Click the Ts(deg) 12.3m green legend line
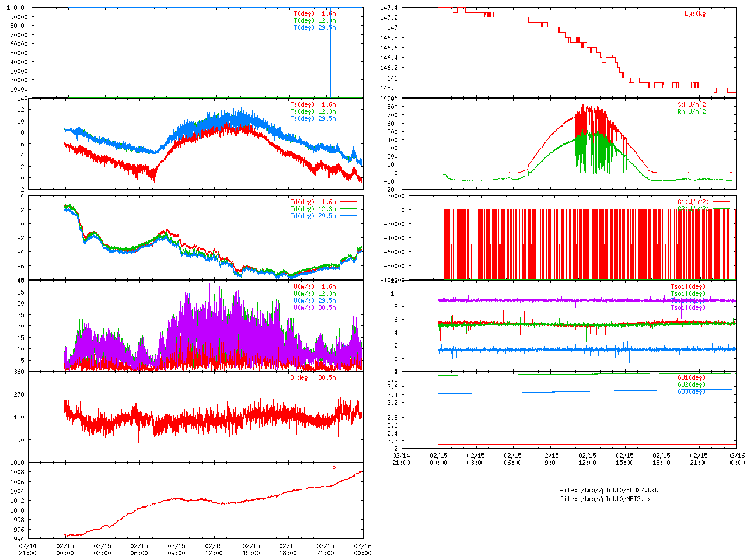The width and height of the screenshot is (747, 560). pyautogui.click(x=348, y=111)
